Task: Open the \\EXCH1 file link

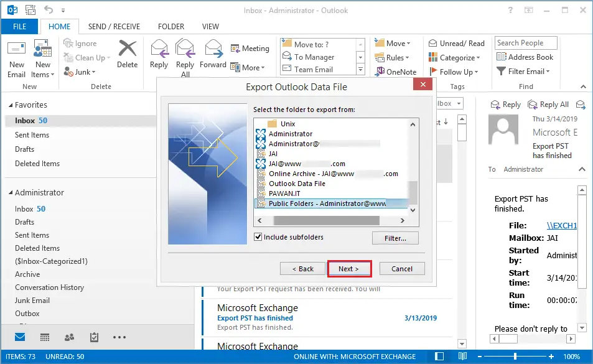Action: tap(562, 226)
